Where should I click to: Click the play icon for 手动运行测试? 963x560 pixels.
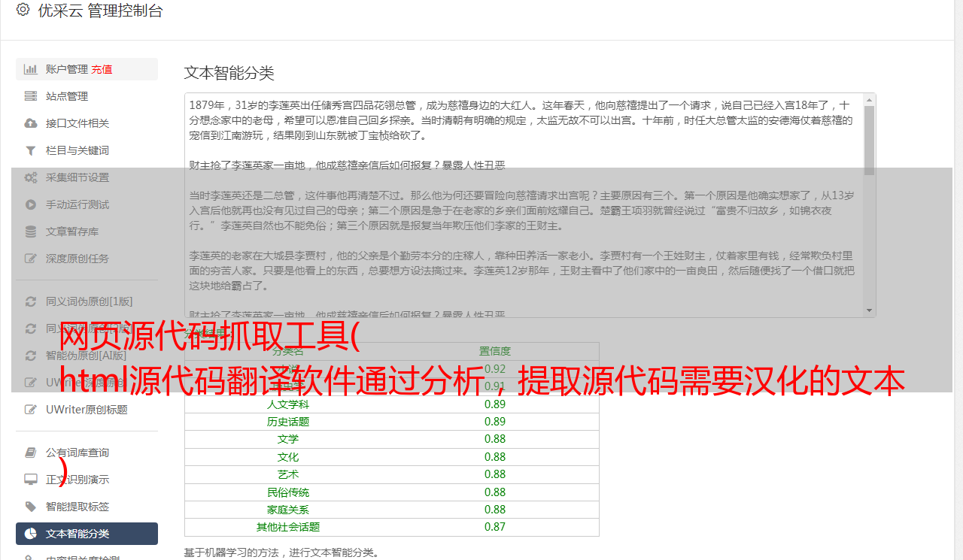(x=31, y=204)
